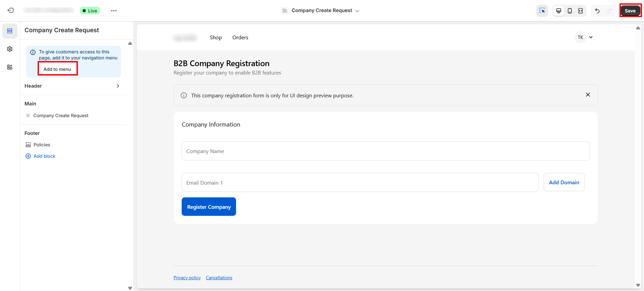Open the account dropdown chevron beside TK
The image size is (644, 291).
(x=591, y=37)
